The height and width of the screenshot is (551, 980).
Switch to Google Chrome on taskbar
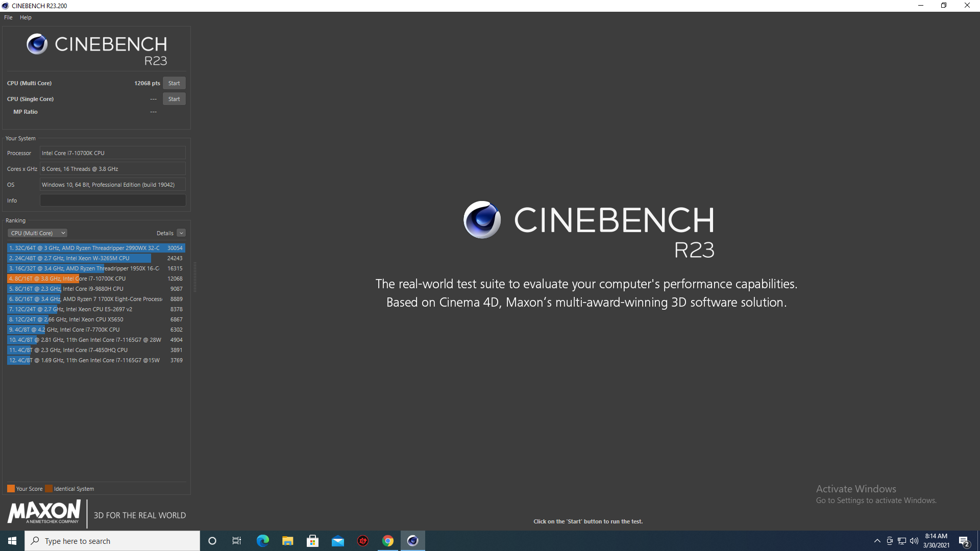(x=387, y=541)
